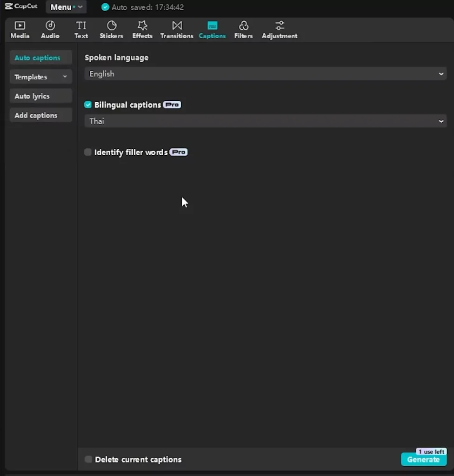Uncheck the Bilingual captions checkbox
Image resolution: width=454 pixels, height=476 pixels.
(88, 105)
